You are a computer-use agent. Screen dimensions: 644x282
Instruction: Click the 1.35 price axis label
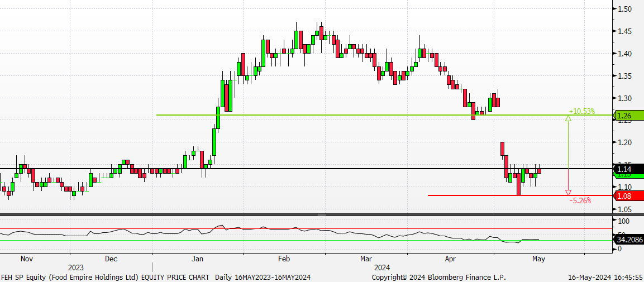(x=624, y=76)
